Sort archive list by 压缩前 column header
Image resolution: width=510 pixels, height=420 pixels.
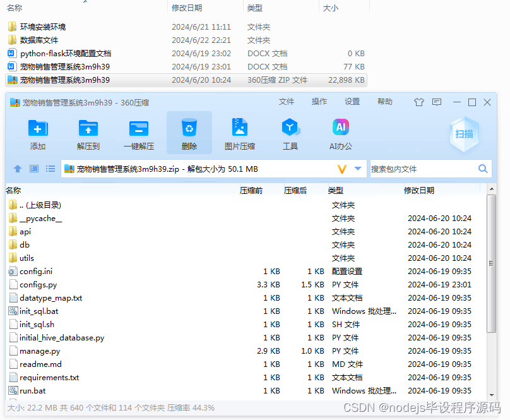point(251,191)
